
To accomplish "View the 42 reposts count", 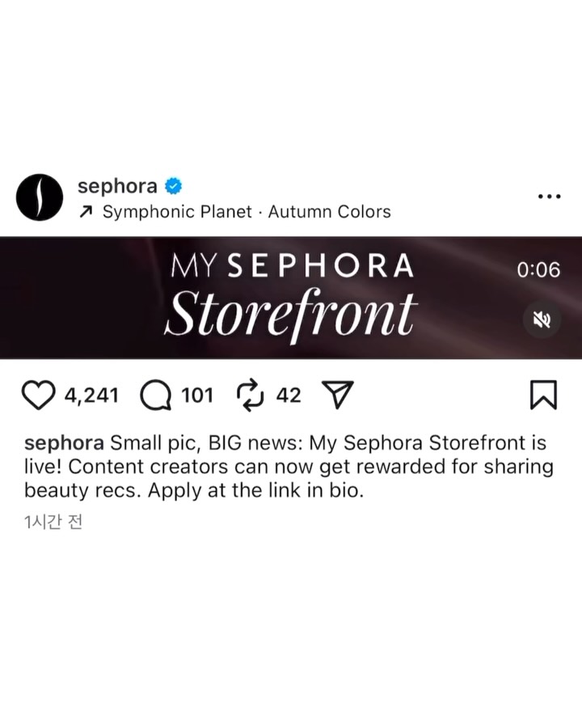I will click(289, 395).
